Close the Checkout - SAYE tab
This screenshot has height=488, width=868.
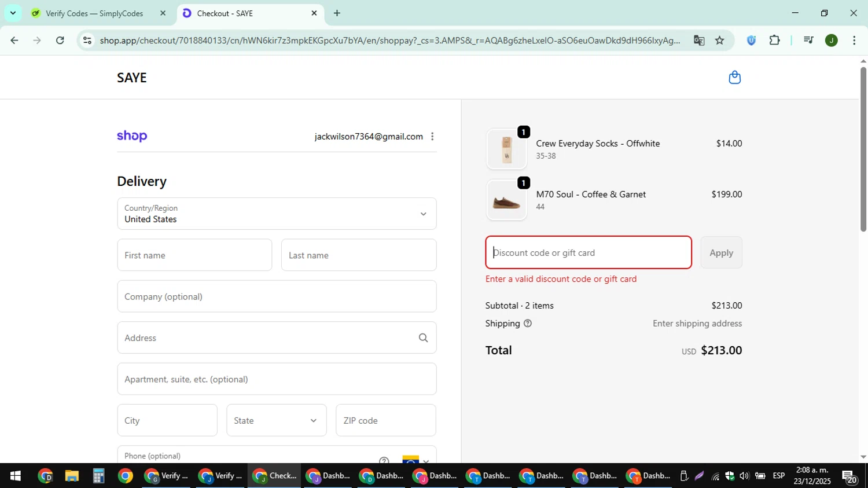[x=314, y=13]
